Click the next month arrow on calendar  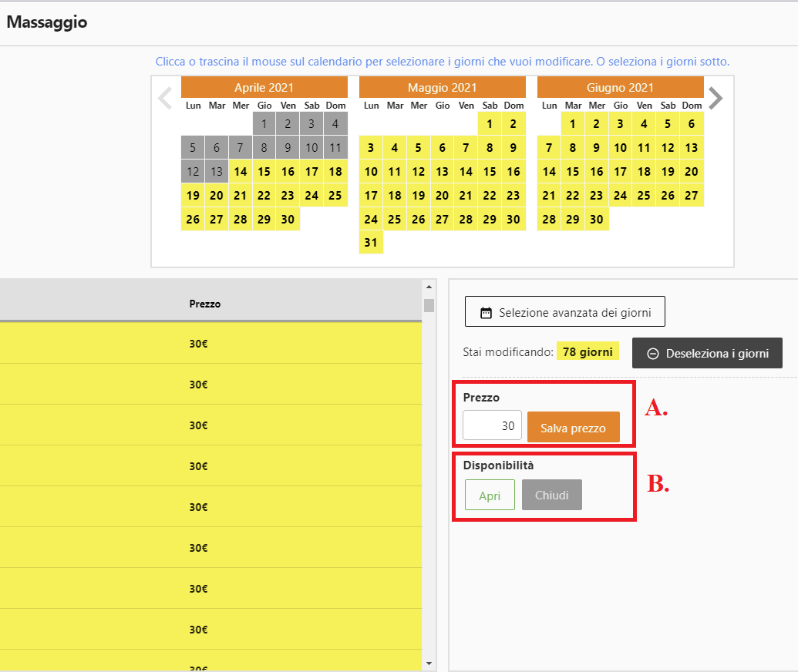tap(716, 98)
